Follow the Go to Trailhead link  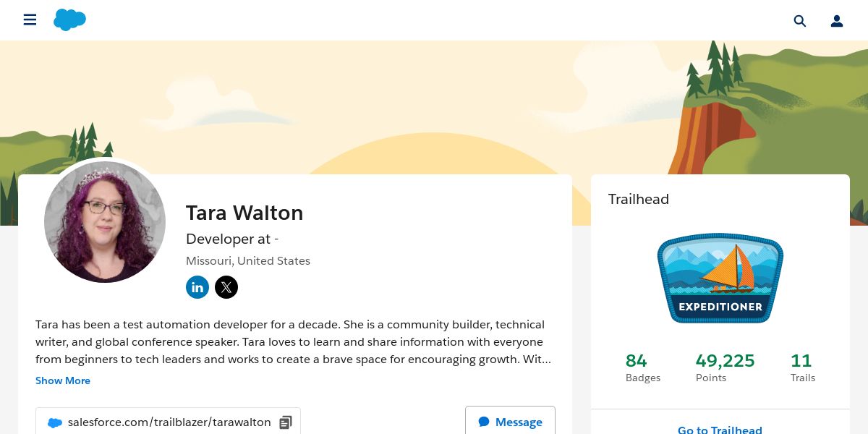tap(720, 430)
